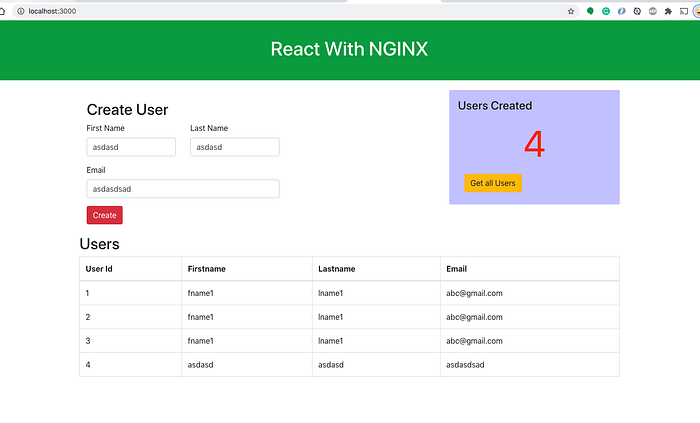
Task: Click the red Create button
Action: point(104,215)
